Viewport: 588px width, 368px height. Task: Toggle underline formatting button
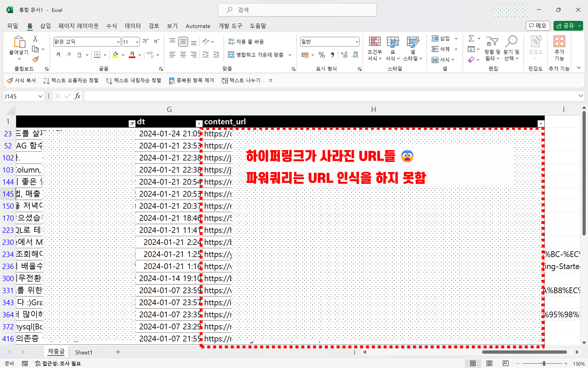point(79,55)
